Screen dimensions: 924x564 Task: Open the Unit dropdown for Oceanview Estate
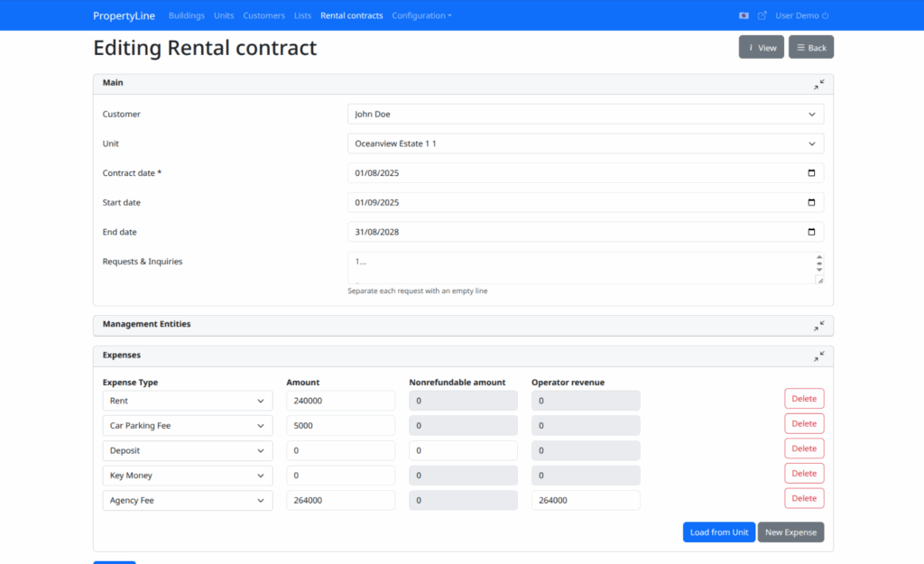[585, 143]
